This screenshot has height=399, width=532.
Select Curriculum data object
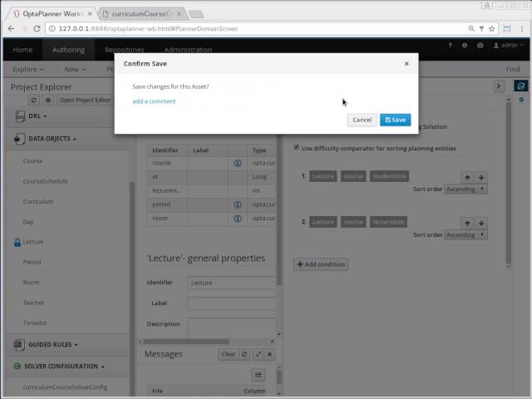tap(38, 201)
